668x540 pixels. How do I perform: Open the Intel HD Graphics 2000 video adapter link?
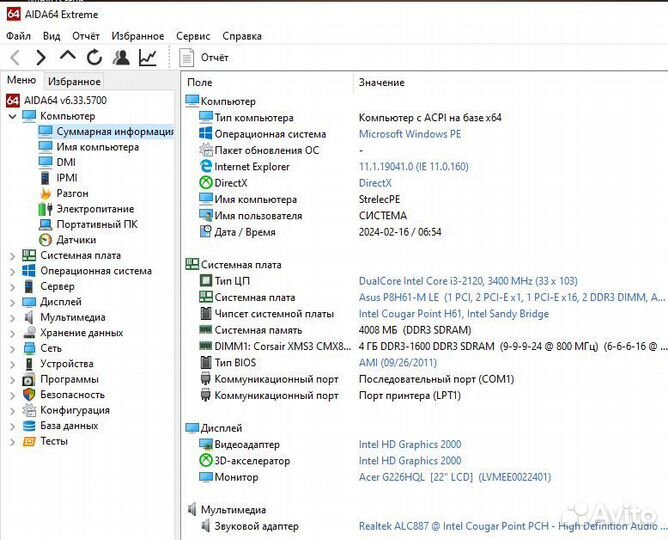pos(410,444)
